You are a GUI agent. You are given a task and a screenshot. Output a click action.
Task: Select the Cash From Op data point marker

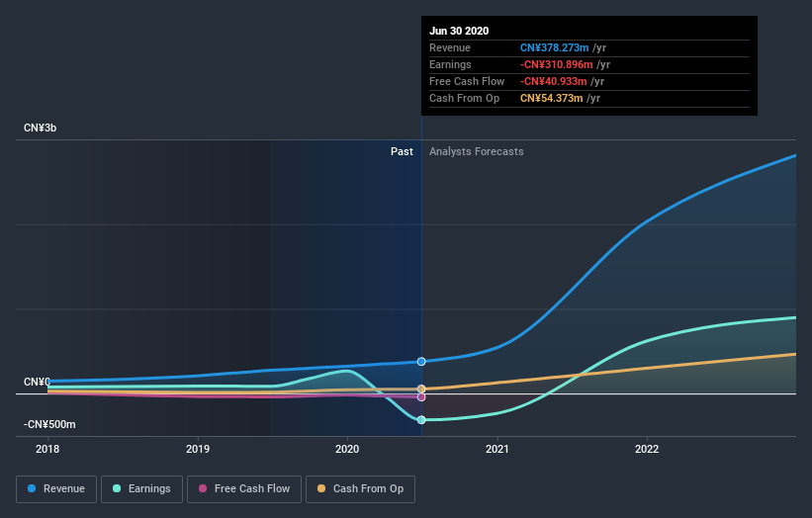(421, 388)
